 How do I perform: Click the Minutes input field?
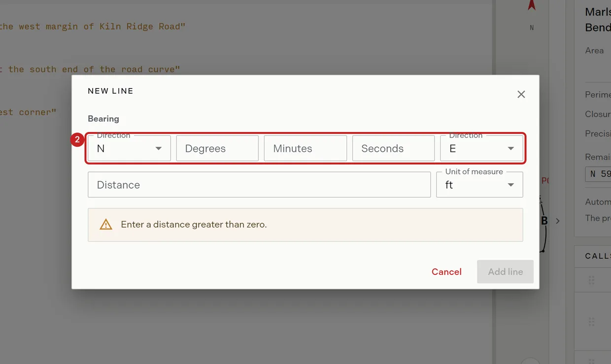(305, 148)
